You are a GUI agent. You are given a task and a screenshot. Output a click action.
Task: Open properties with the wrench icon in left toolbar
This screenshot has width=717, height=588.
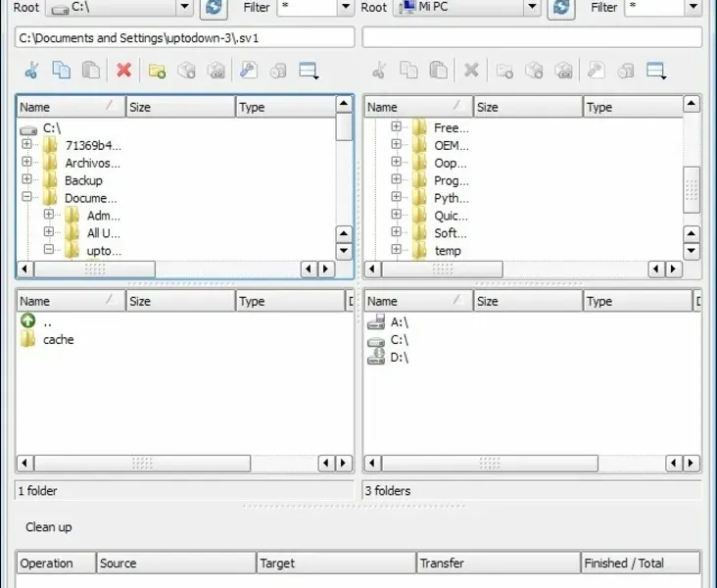(249, 71)
